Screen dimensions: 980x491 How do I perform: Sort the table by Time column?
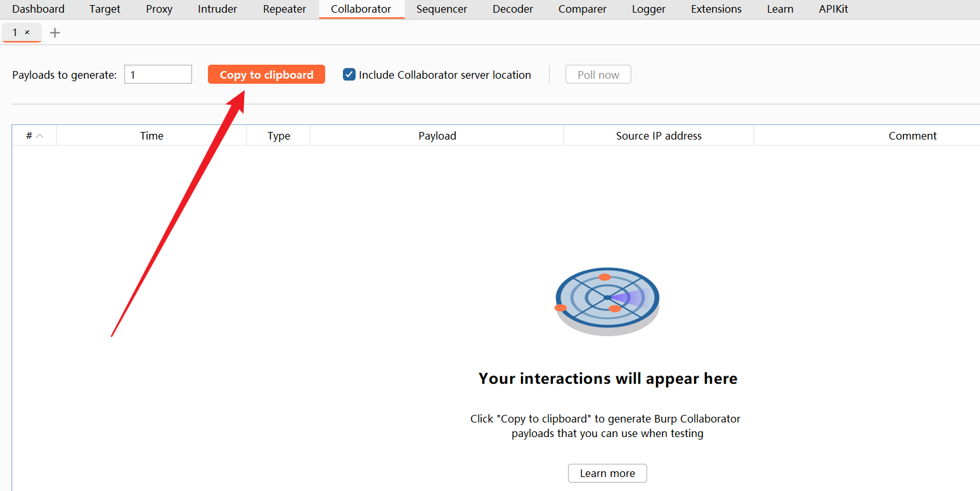click(152, 135)
